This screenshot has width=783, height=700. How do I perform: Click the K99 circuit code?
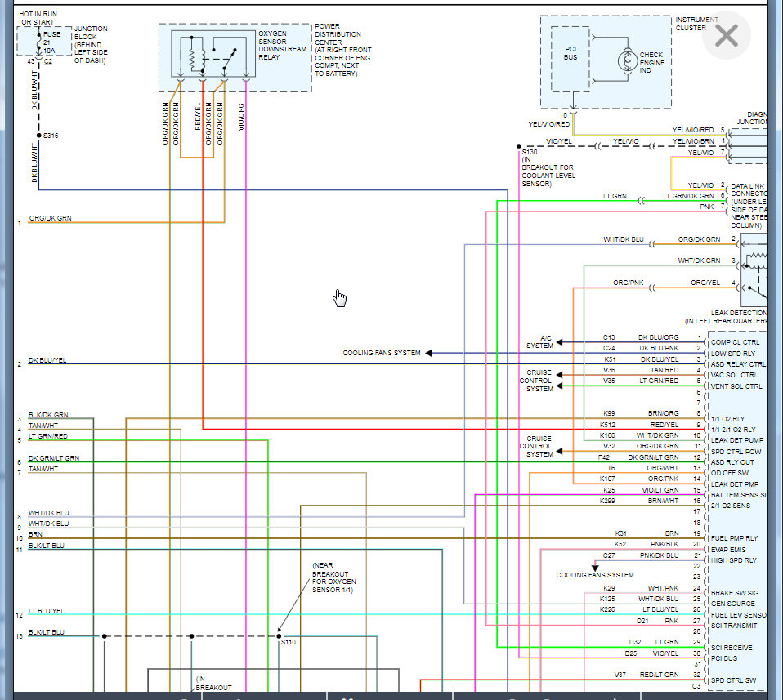click(609, 413)
